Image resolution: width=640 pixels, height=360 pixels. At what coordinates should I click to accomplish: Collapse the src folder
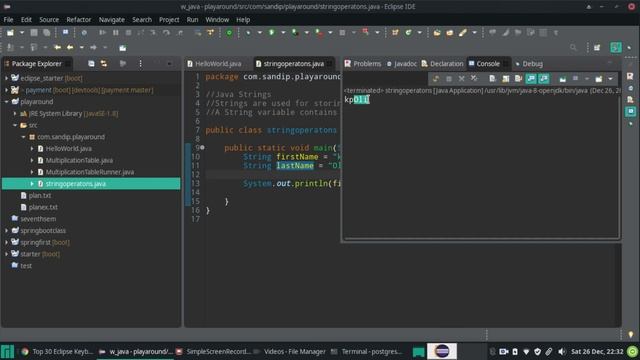(x=15, y=125)
